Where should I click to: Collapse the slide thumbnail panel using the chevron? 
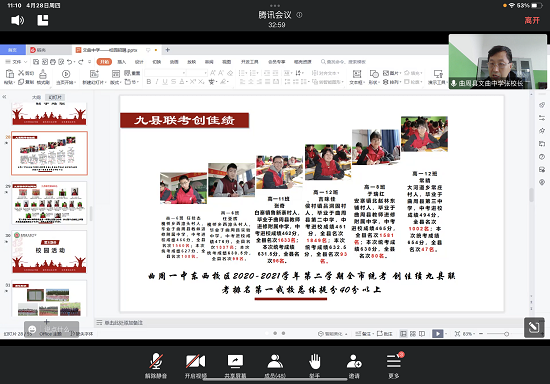tap(5, 96)
